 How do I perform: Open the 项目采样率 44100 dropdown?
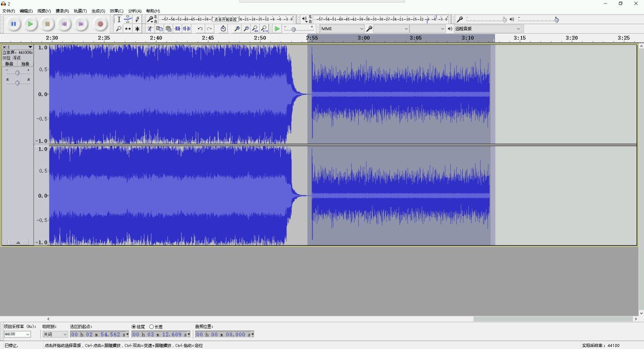click(18, 334)
